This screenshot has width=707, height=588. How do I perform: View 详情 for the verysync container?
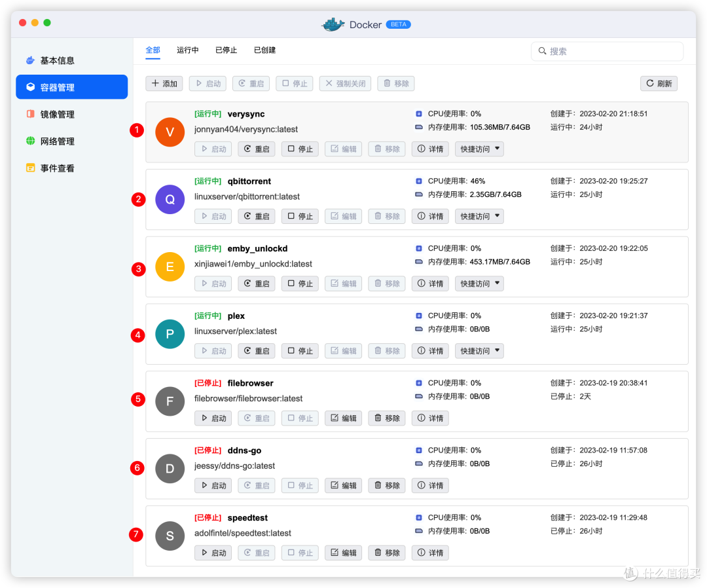430,149
